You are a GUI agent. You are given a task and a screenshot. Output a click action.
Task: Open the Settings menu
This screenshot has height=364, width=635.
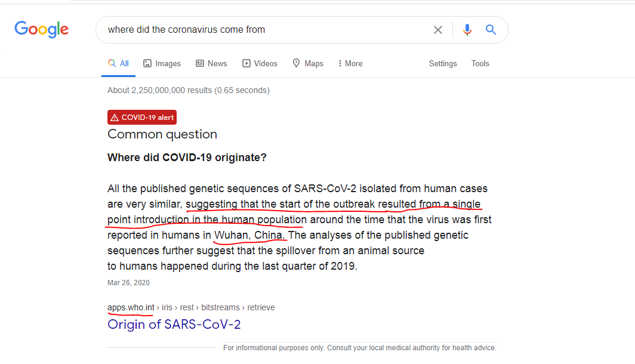(x=443, y=63)
